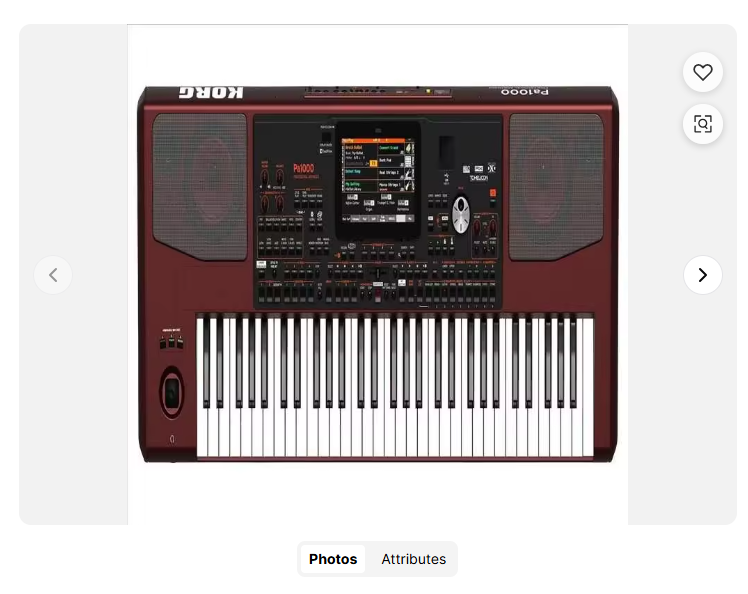Click the right speaker grille on the keyboard
Screen dimensions: 748x594
point(556,186)
